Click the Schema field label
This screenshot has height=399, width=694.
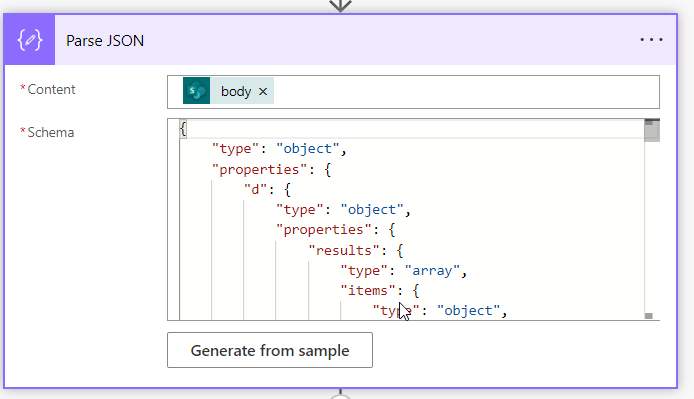(x=50, y=132)
